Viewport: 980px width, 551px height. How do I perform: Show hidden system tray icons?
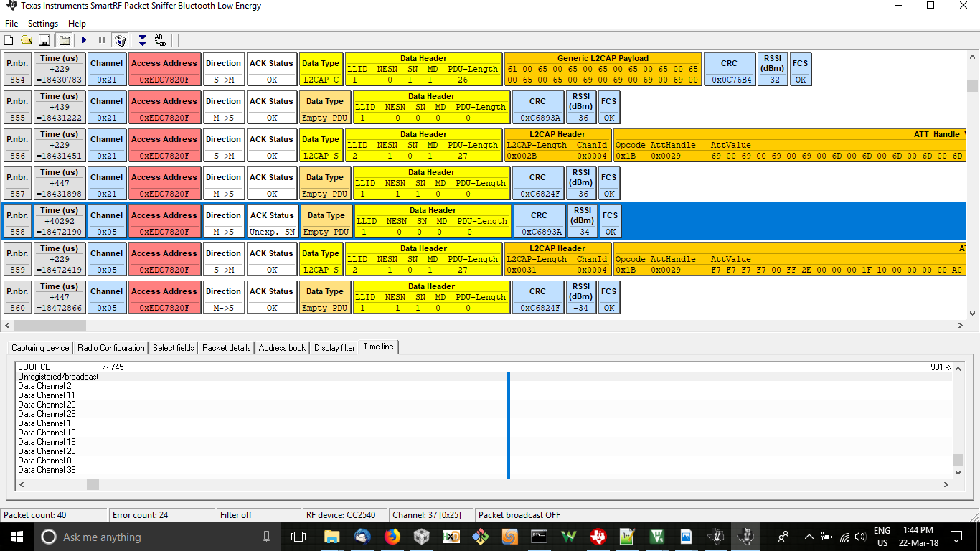point(809,537)
